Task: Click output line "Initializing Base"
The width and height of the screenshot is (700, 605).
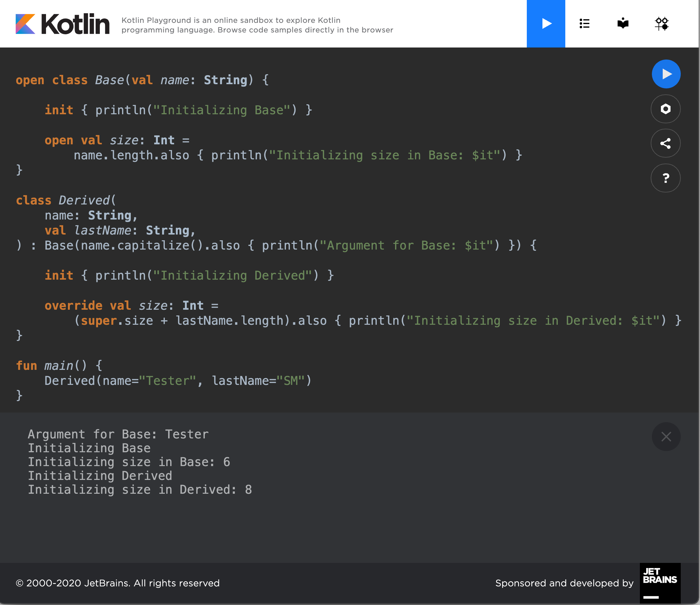Action: (x=89, y=448)
